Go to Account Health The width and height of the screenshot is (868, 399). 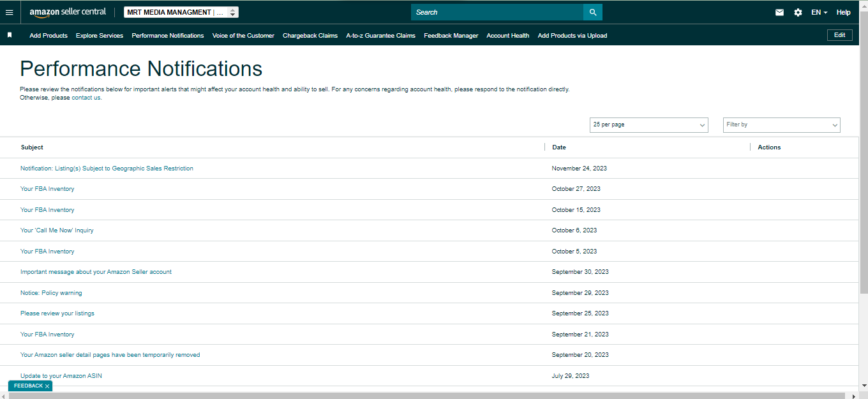(507, 36)
